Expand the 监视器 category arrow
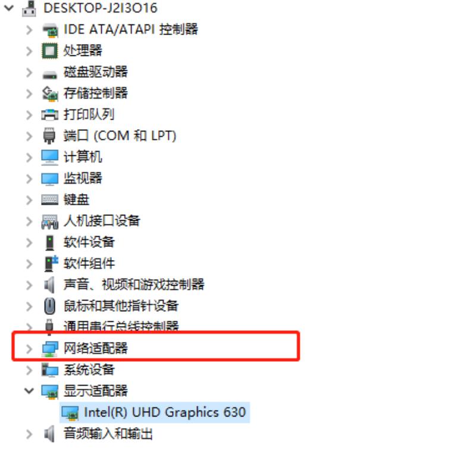Image resolution: width=476 pixels, height=451 pixels. pos(29,178)
